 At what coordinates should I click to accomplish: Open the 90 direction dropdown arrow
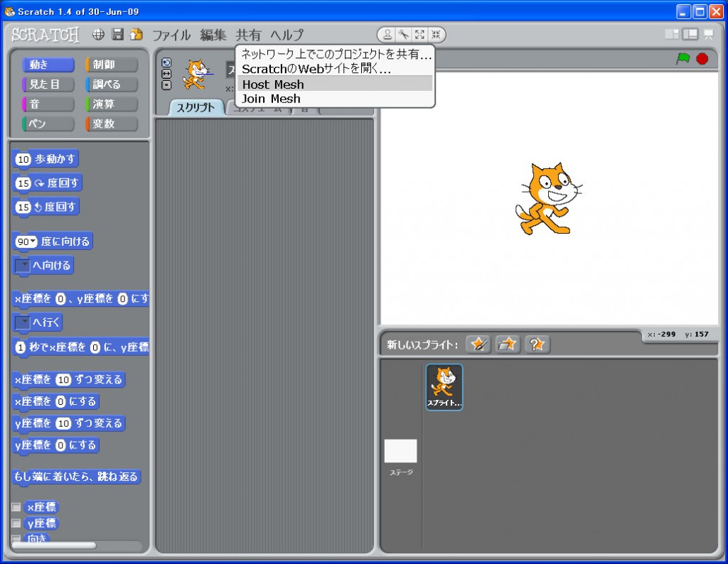tap(33, 242)
